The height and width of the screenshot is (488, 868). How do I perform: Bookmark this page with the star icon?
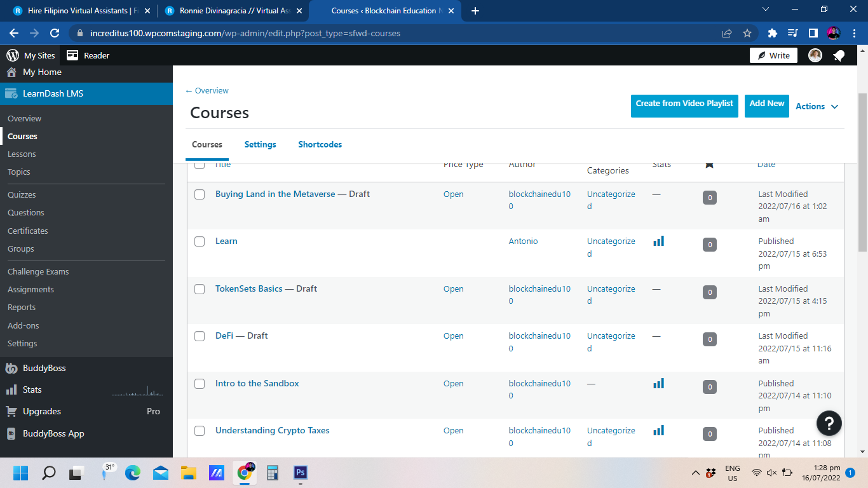coord(747,33)
